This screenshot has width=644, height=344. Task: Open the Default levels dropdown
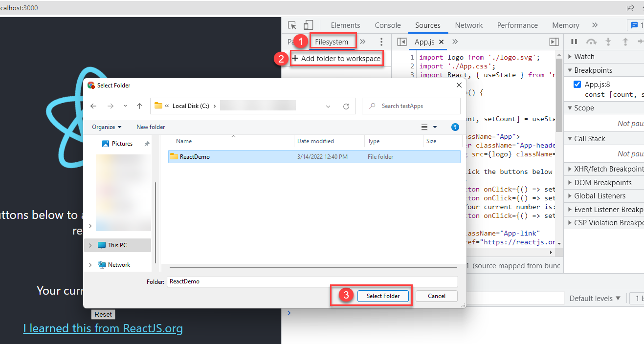(595, 298)
